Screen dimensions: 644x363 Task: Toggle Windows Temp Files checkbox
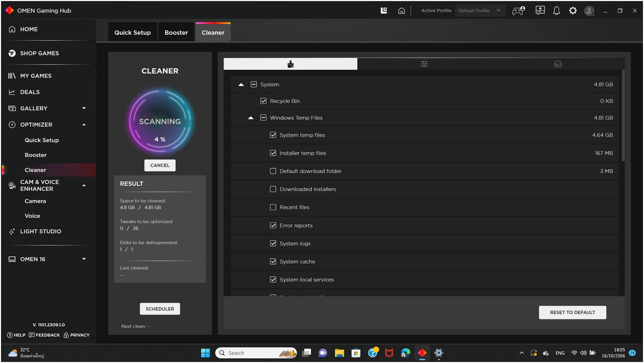tap(263, 118)
